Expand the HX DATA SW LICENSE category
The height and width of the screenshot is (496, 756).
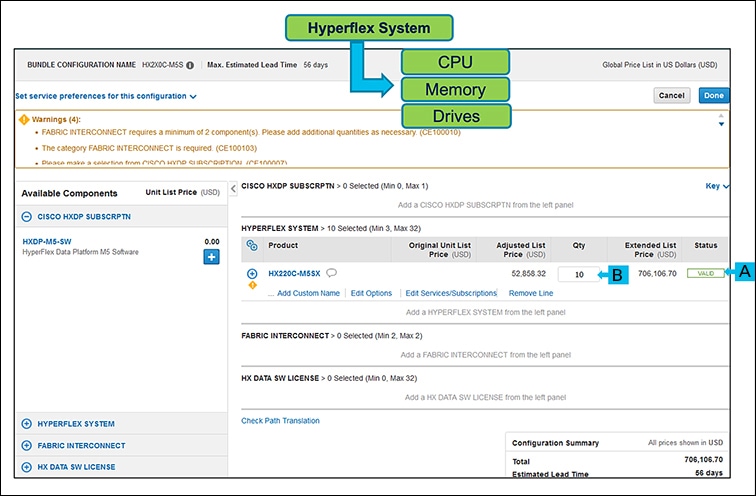tap(27, 467)
